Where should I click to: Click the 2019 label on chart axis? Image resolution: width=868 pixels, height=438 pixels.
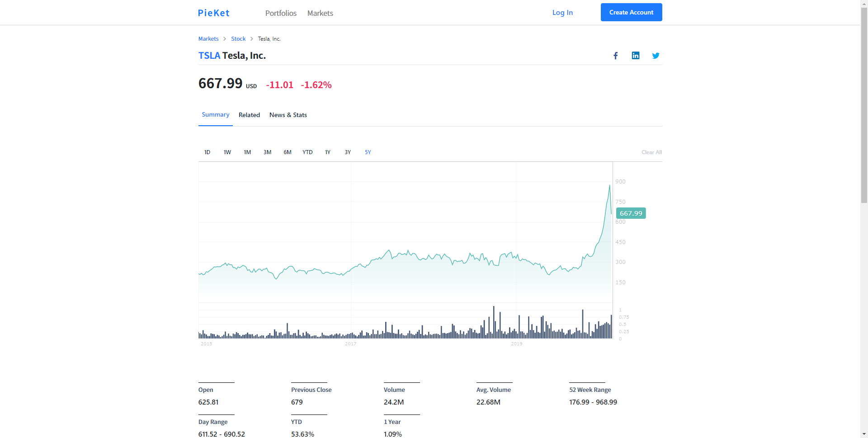pos(517,344)
